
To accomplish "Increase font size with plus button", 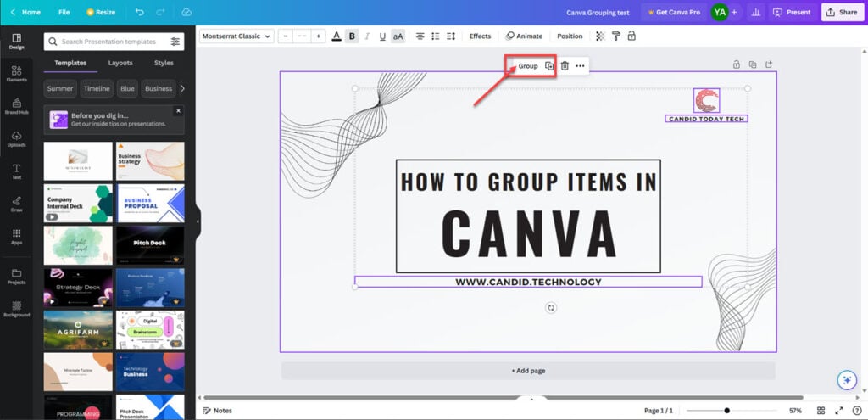I will 319,36.
